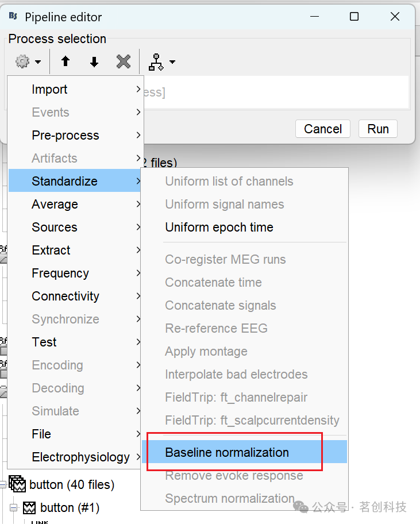Screen dimensions: 420x524
Task: Select button (#1) tree row
Action: (x=61, y=508)
